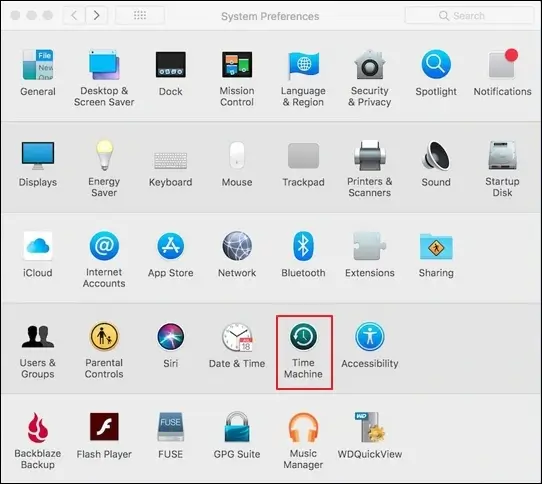Click the zoom window button
The width and height of the screenshot is (542, 484).
[48, 15]
